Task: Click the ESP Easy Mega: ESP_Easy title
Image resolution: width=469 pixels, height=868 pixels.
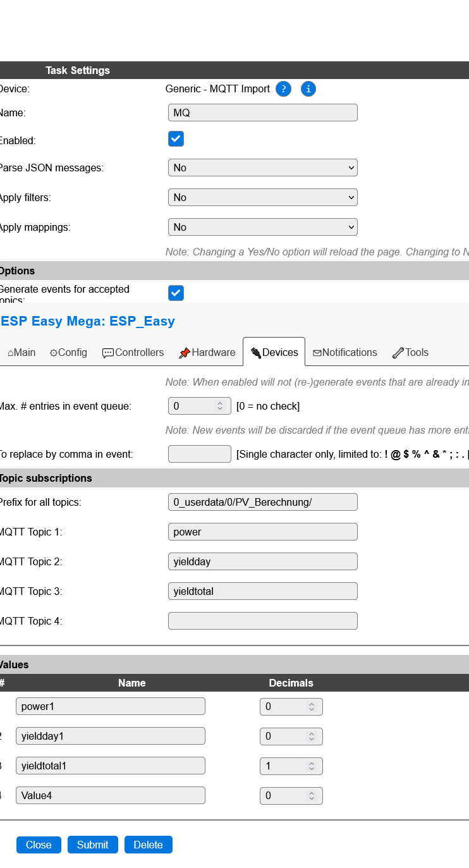Action: pos(88,321)
